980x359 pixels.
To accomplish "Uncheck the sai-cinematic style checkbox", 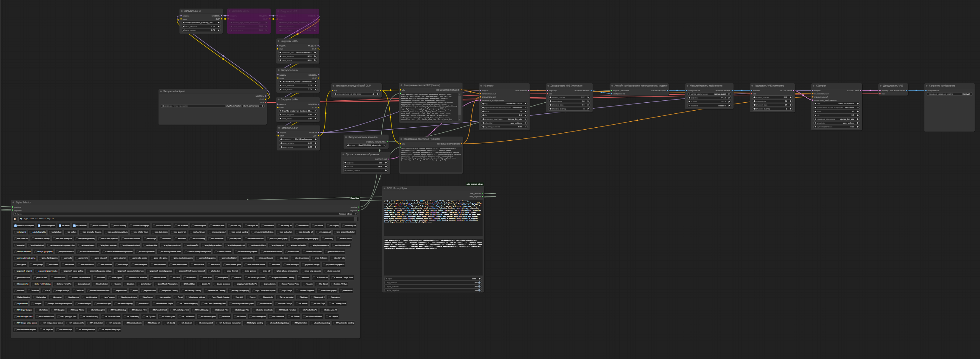I will click(74, 226).
